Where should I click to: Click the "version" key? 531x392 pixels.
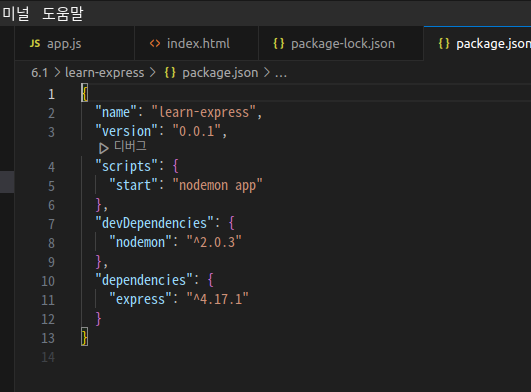click(x=127, y=131)
